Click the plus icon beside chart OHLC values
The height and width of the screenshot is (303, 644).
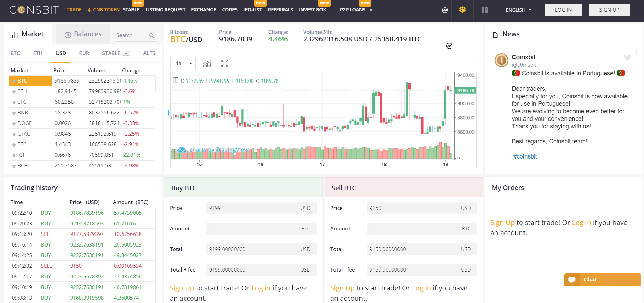coord(176,80)
